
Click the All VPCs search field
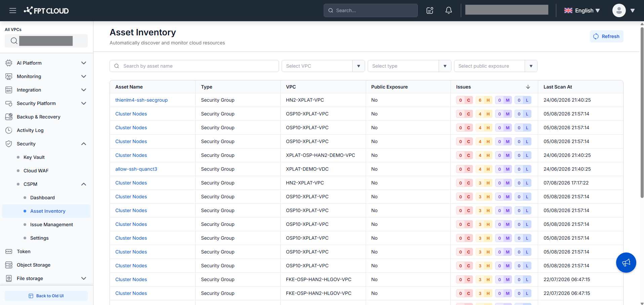click(x=46, y=41)
